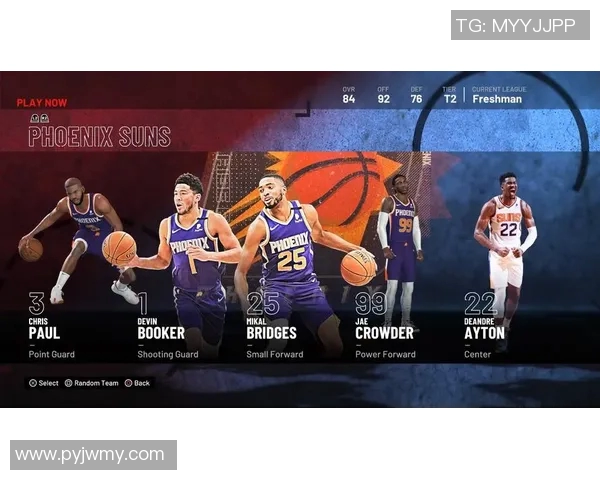Screen dimensions: 600x480
Task: Click the user icons above Phoenix Suns
Action: click(39, 118)
